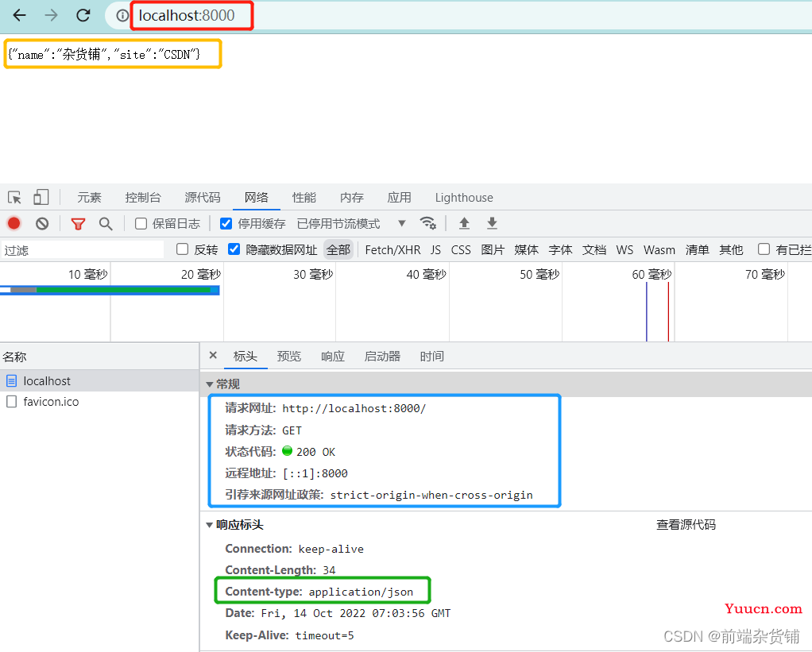Click the request URL http://localhost:8000/ value
812x652 pixels.
[x=354, y=408]
